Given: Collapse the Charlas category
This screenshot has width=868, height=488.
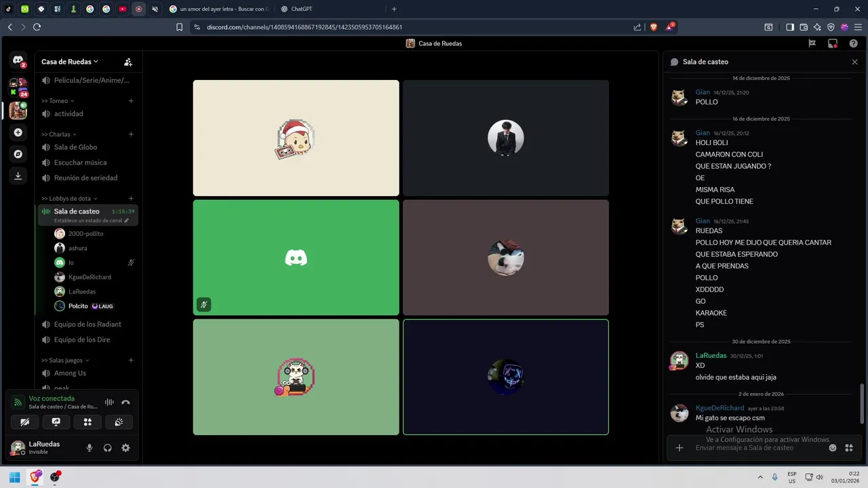Looking at the screenshot, I should pyautogui.click(x=59, y=134).
